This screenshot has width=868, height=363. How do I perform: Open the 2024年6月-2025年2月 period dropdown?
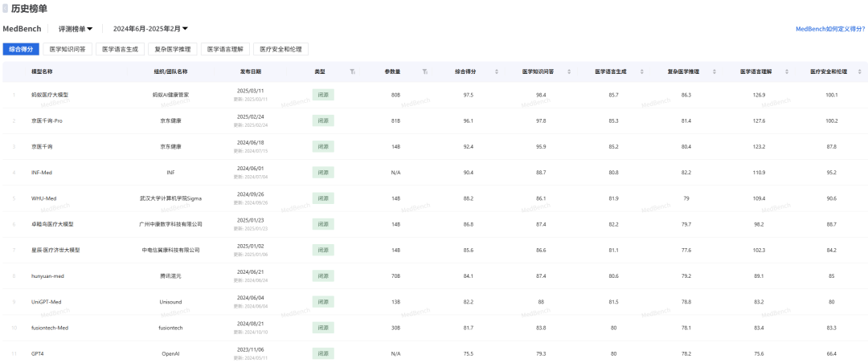[150, 29]
